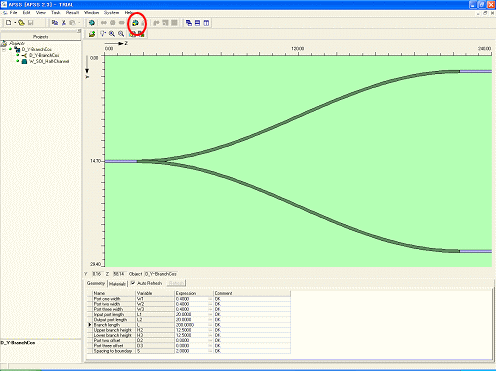
Task: Open the Result menu
Action: [x=72, y=13]
